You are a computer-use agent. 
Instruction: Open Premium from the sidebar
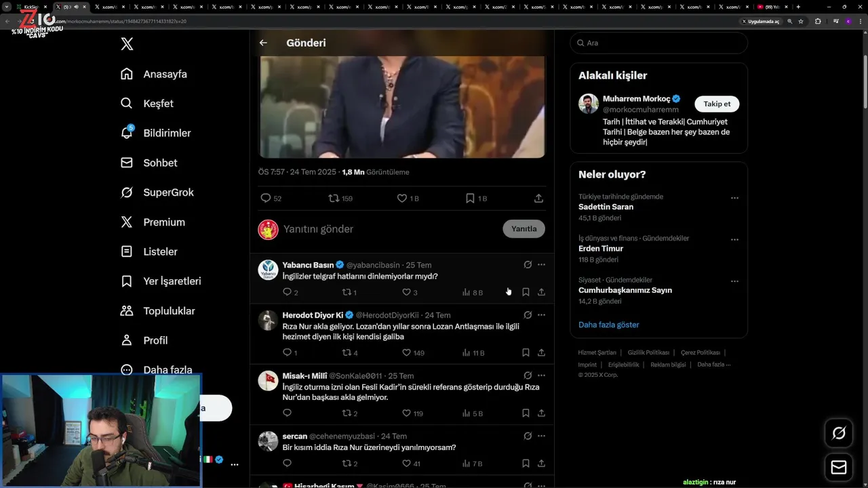(x=153, y=222)
